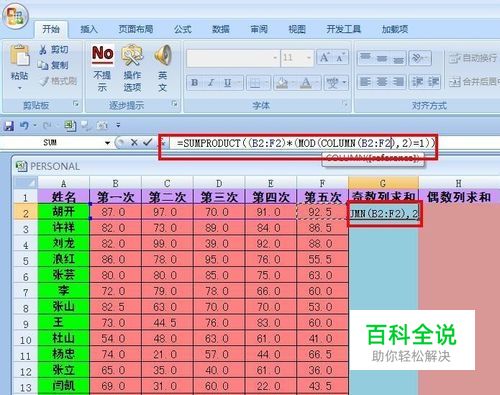Toggle align text right
The width and height of the screenshot is (500, 395).
pos(398,82)
